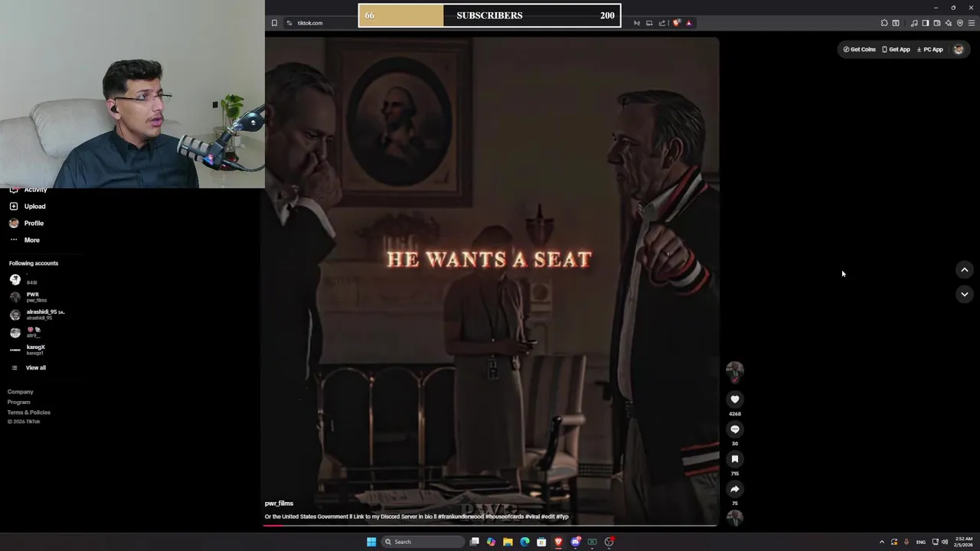Open the browser extensions puzzle icon

click(884, 23)
